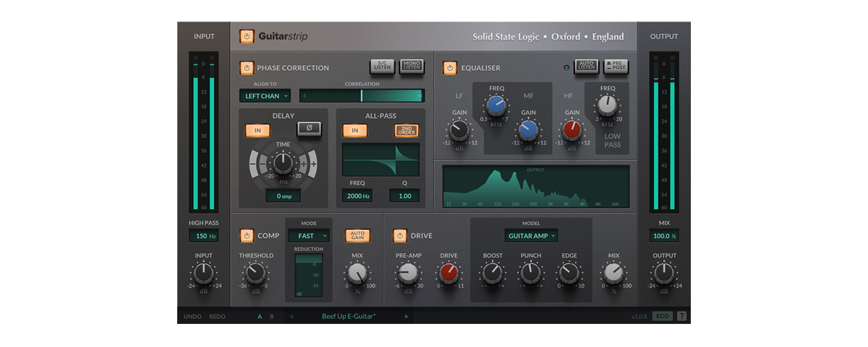Viewport: 868px width, 347px height.
Task: Click the blue MF Freq knob
Action: click(496, 106)
